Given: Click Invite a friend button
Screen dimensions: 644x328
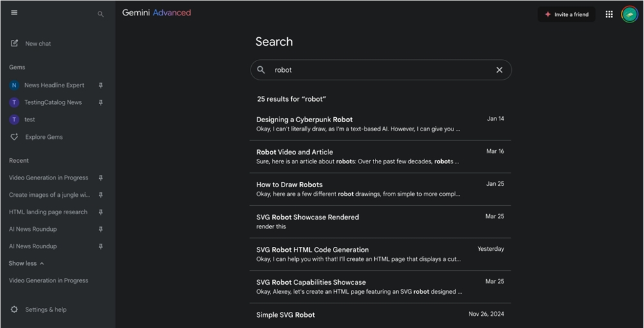Looking at the screenshot, I should coord(566,14).
